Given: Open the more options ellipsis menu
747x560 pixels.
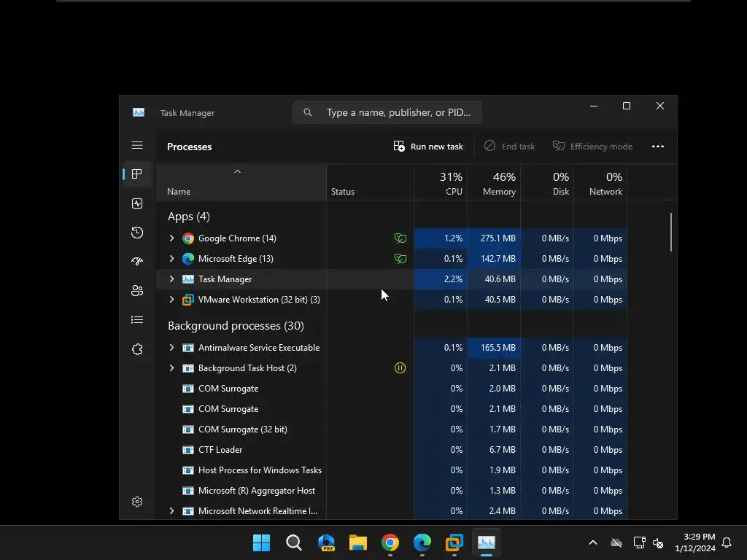Looking at the screenshot, I should (658, 147).
